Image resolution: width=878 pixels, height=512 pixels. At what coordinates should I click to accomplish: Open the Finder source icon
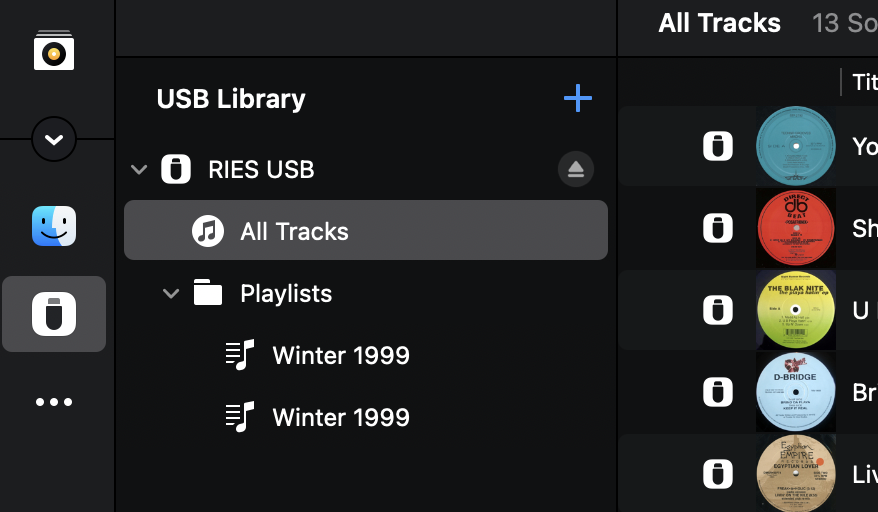pos(54,226)
